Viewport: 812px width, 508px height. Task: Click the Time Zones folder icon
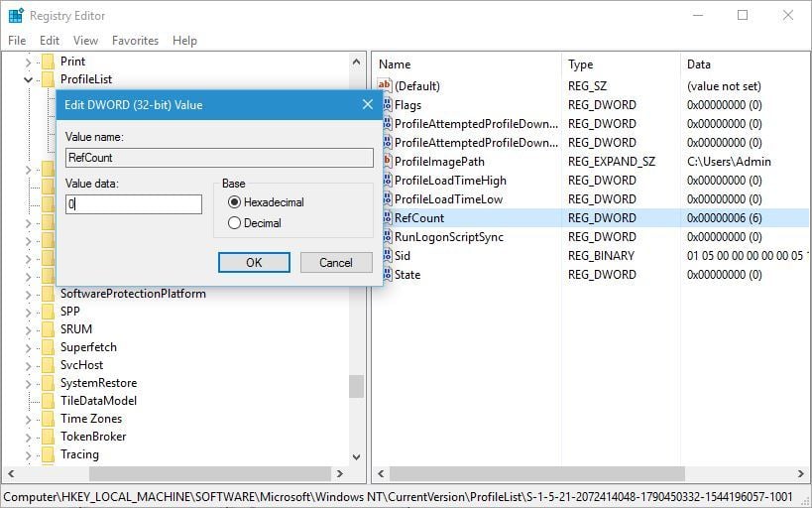tap(48, 419)
